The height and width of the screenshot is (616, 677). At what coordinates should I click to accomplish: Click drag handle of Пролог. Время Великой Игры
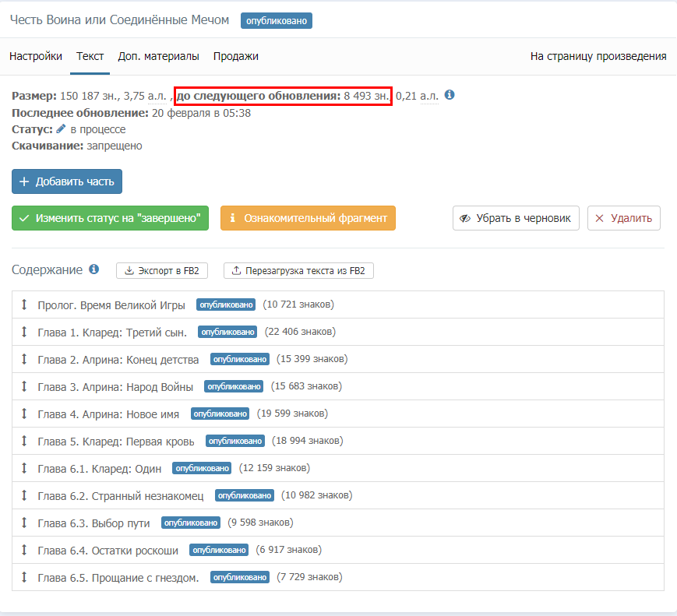tap(24, 304)
